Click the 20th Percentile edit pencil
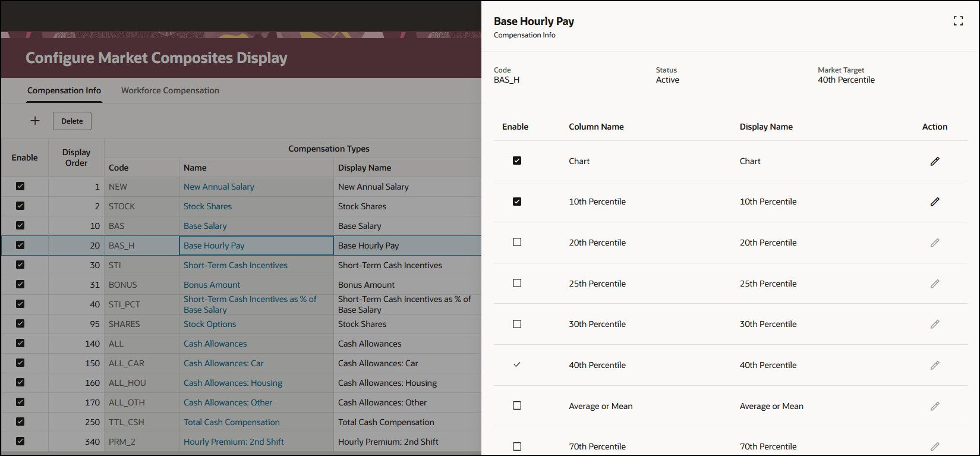Screen dimensions: 980x456 point(935,243)
